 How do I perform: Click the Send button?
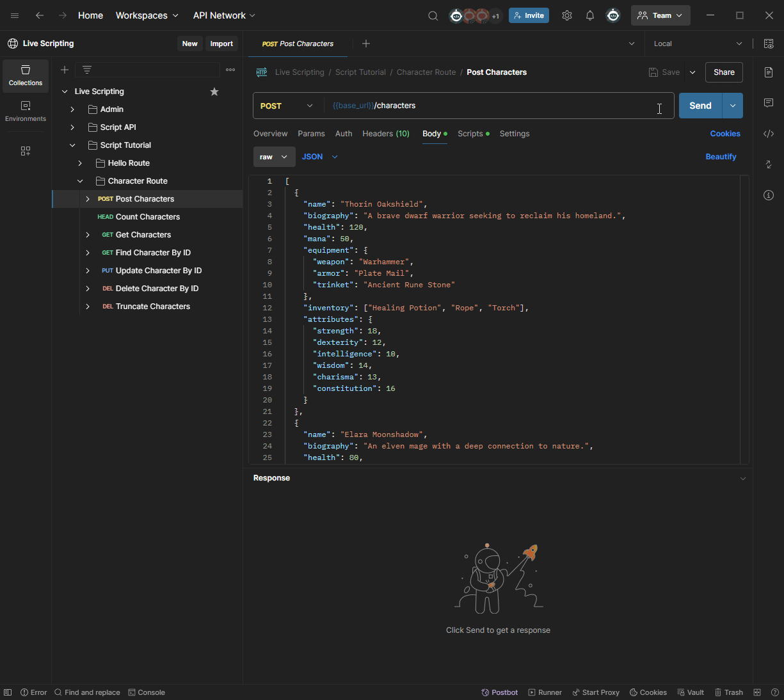pos(700,106)
